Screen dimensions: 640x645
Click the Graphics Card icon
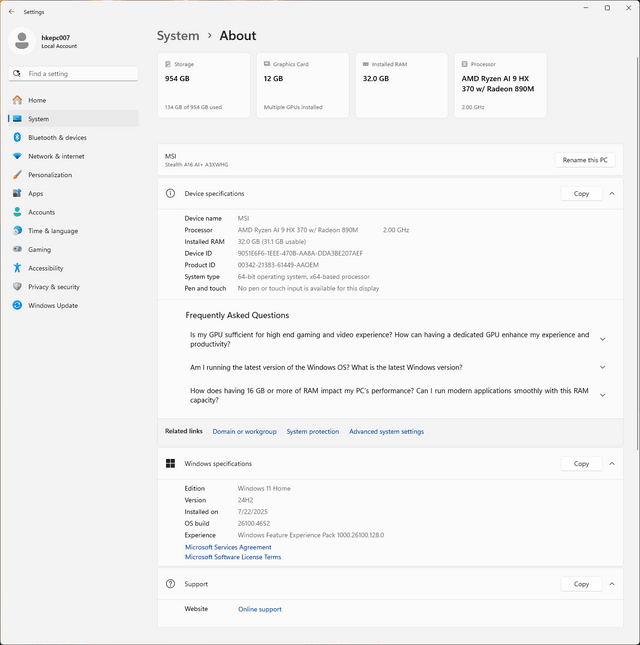tap(267, 64)
